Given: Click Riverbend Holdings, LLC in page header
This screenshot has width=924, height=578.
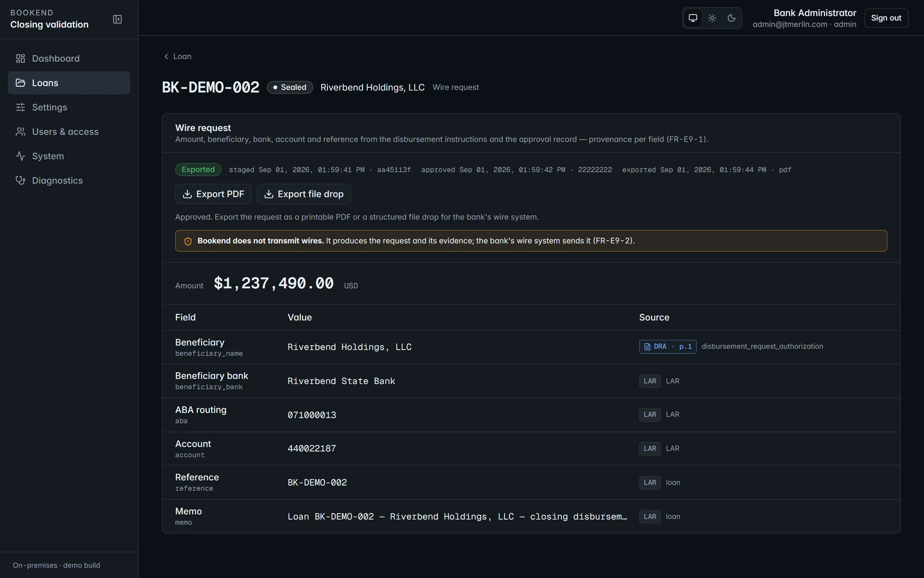Looking at the screenshot, I should (372, 88).
